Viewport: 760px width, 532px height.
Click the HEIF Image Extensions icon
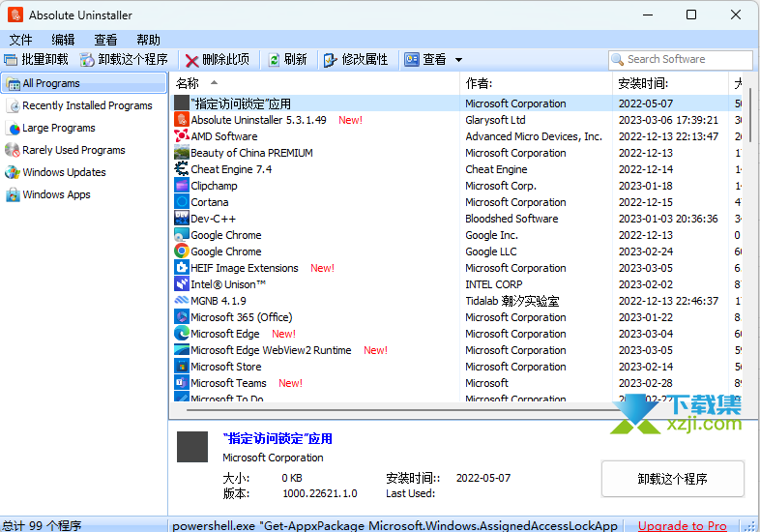click(182, 268)
